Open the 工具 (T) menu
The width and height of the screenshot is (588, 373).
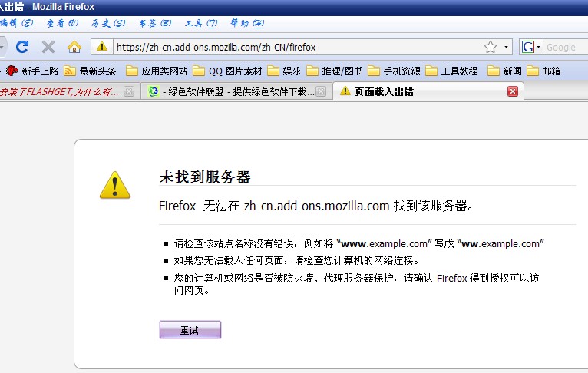[201, 23]
